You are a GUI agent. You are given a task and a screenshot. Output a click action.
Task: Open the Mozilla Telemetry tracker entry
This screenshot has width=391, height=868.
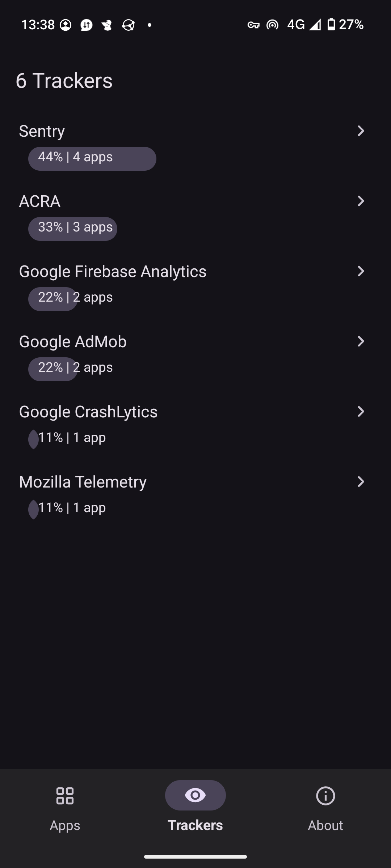pos(83,482)
